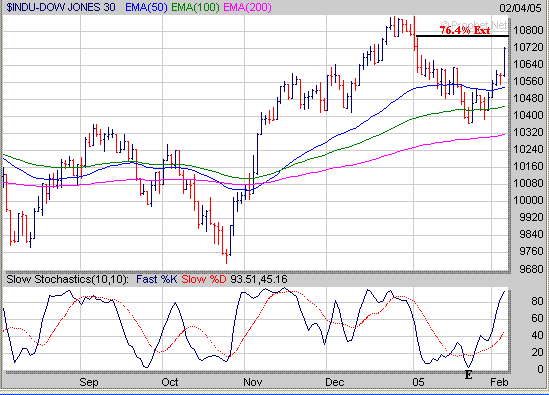Image resolution: width=549 pixels, height=395 pixels.
Task: Click the 76.4% Ext annotation text
Action: coord(465,30)
